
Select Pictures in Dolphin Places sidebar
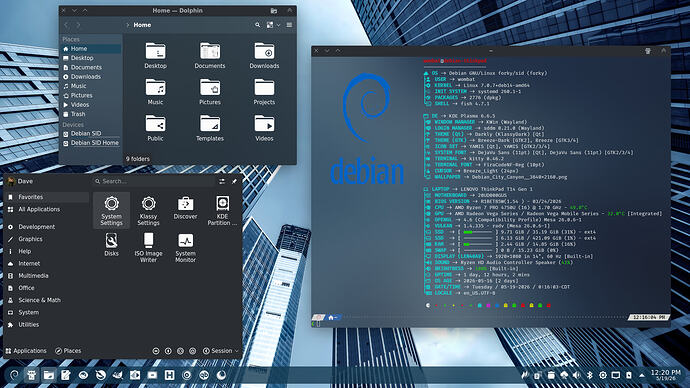tap(91, 95)
